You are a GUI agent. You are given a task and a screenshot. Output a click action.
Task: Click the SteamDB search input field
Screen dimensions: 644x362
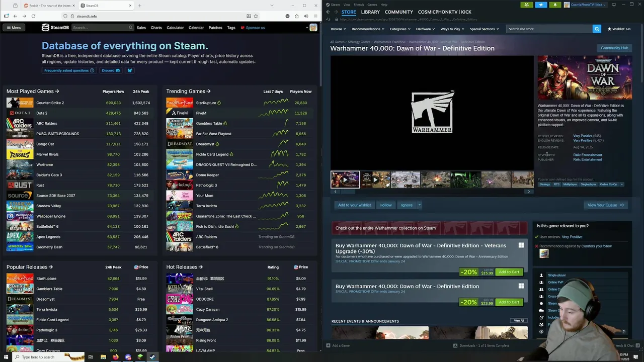point(103,28)
